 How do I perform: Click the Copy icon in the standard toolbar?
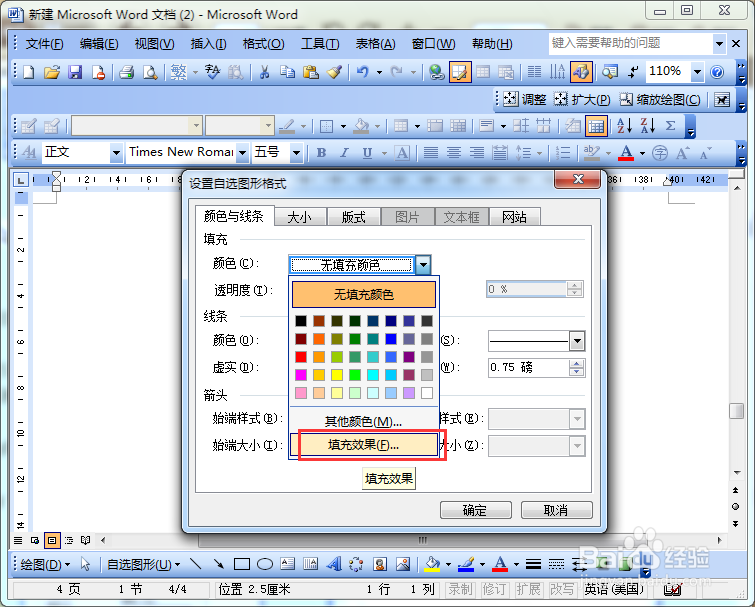(287, 72)
